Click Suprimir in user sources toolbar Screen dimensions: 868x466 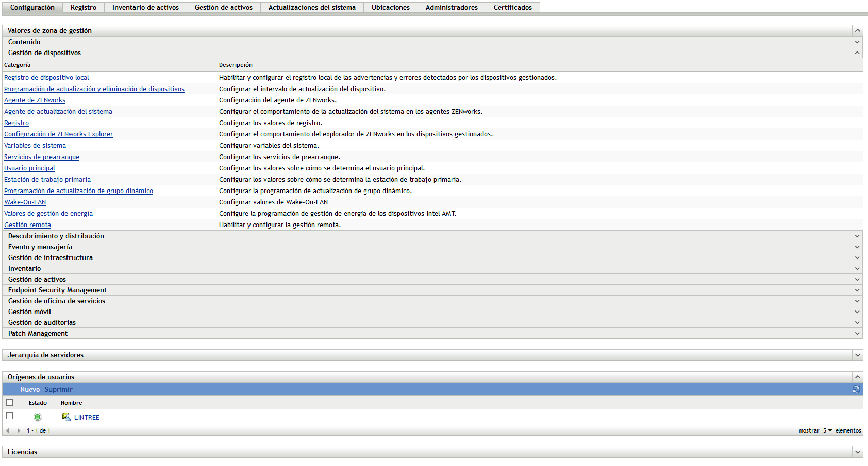59,390
